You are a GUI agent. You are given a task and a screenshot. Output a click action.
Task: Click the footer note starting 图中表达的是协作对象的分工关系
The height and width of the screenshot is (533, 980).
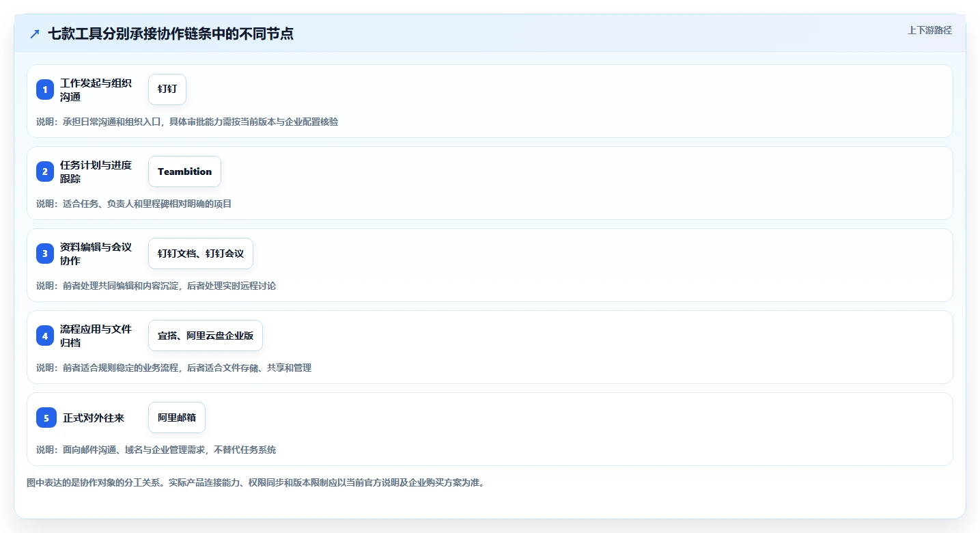click(255, 482)
